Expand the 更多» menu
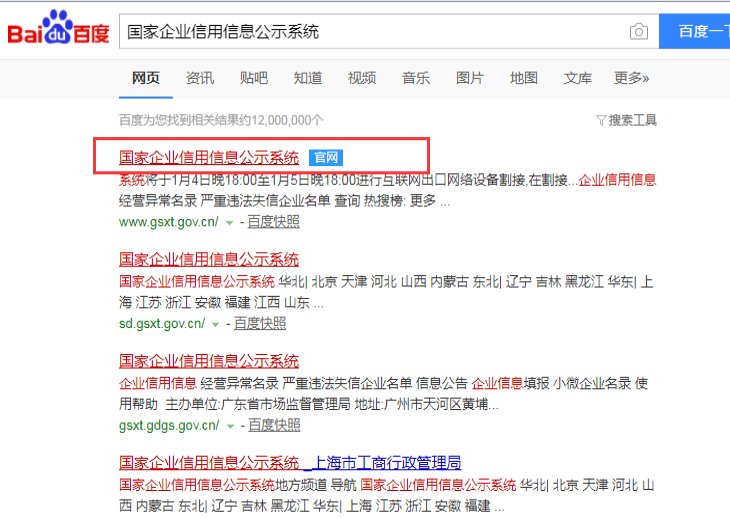 631,78
